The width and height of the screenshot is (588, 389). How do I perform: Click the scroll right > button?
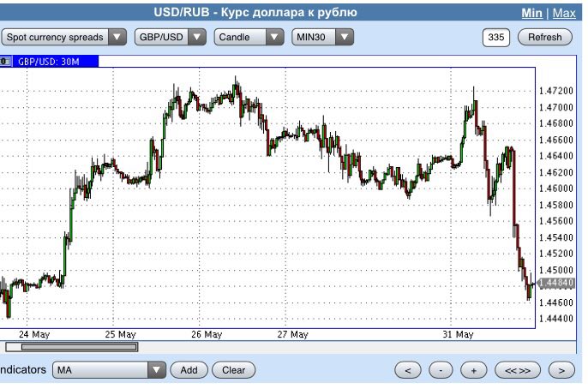(x=561, y=370)
